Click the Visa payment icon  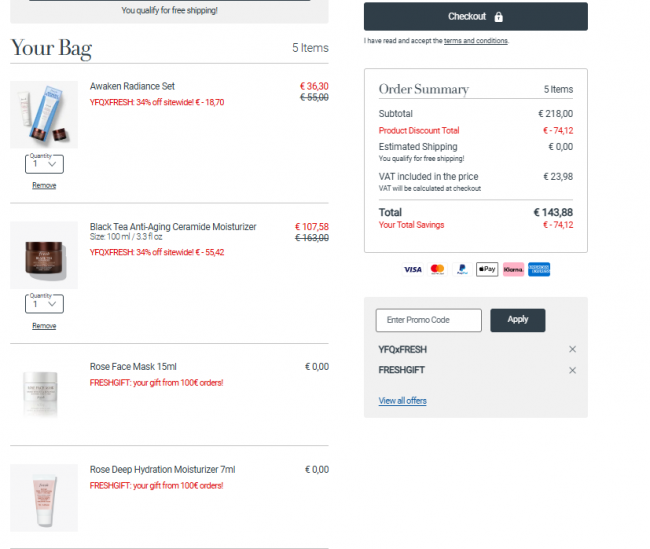[412, 270]
